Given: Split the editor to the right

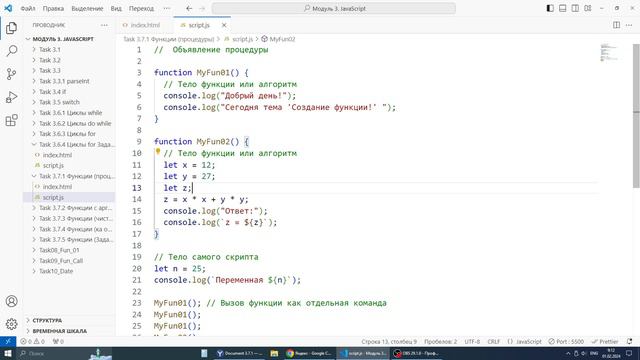Looking at the screenshot, I should (x=616, y=25).
